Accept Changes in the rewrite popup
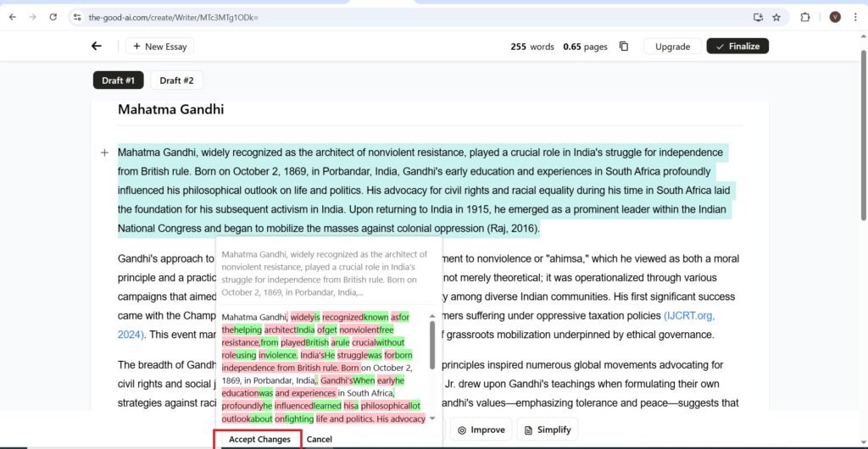This screenshot has width=868, height=449. pos(259,439)
